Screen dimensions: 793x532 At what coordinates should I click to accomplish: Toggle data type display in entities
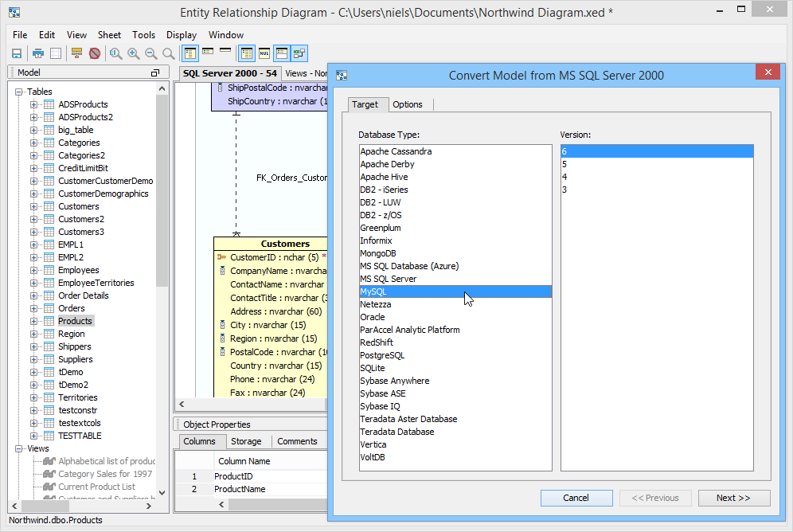click(x=247, y=53)
